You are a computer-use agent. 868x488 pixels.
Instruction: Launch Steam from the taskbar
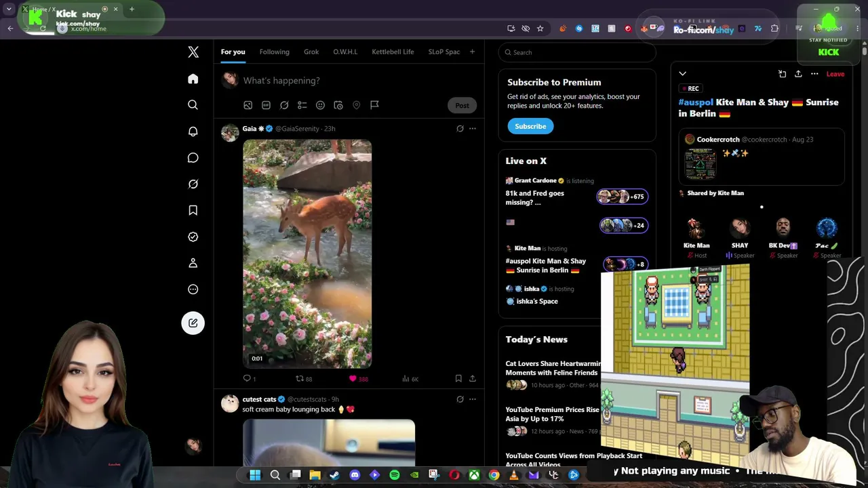point(334,475)
